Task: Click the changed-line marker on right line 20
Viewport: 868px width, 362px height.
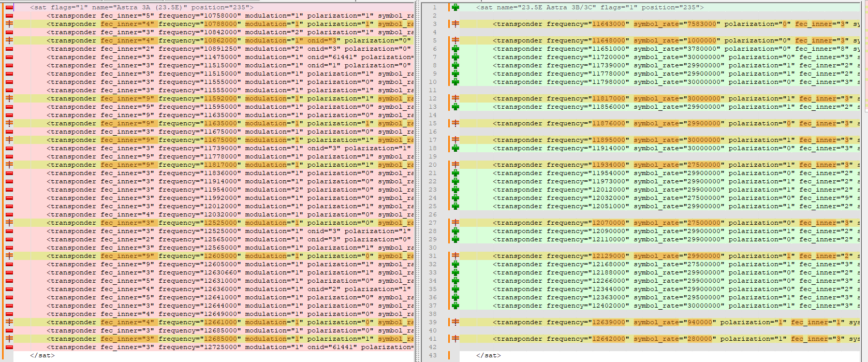Action: pyautogui.click(x=455, y=165)
